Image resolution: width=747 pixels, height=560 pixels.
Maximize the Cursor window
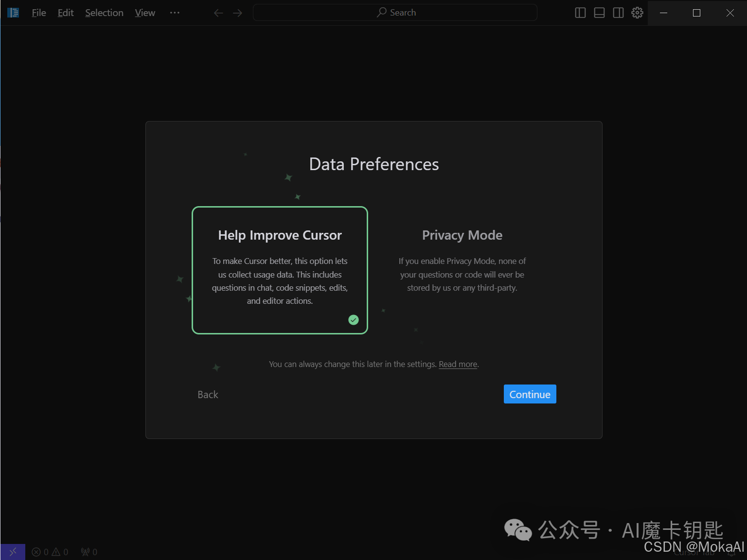(696, 13)
